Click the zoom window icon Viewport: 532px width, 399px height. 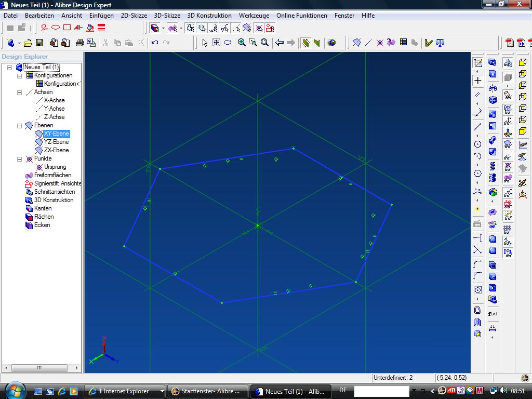[253, 43]
